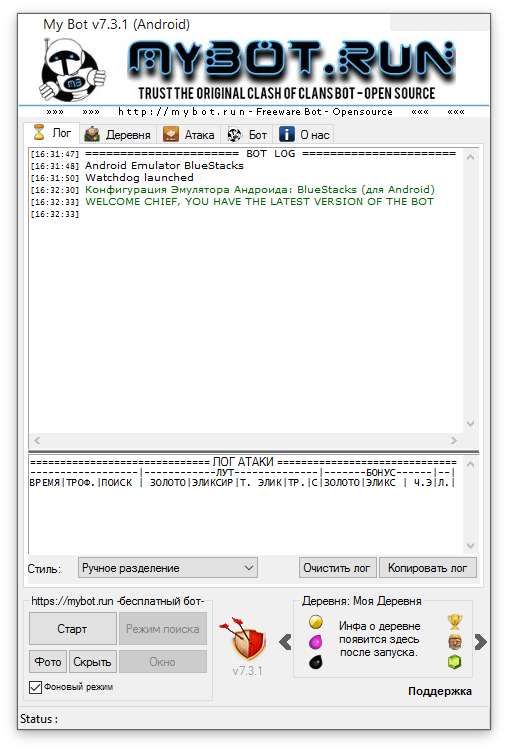508x751 pixels.
Task: Click the MYBOT.RUN banner logo
Action: pos(290,60)
